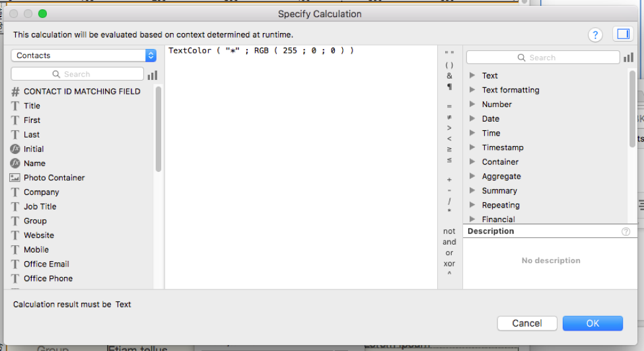Click the functions list scrollbar
The width and height of the screenshot is (644, 351).
click(632, 109)
